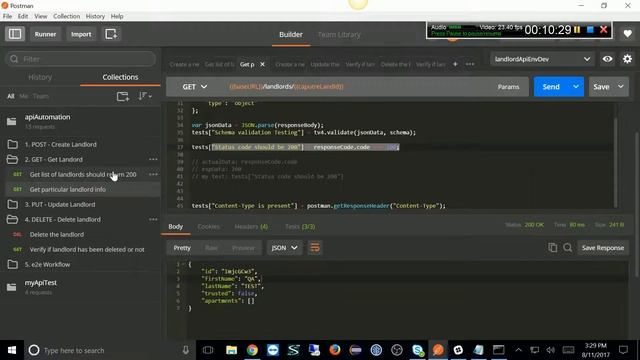This screenshot has height=360, width=640.
Task: Click the Import button
Action: tap(81, 34)
